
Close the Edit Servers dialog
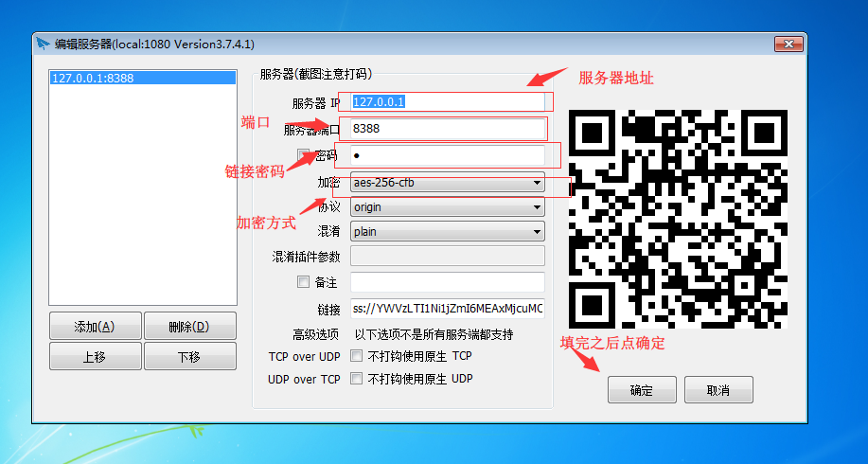[x=788, y=45]
